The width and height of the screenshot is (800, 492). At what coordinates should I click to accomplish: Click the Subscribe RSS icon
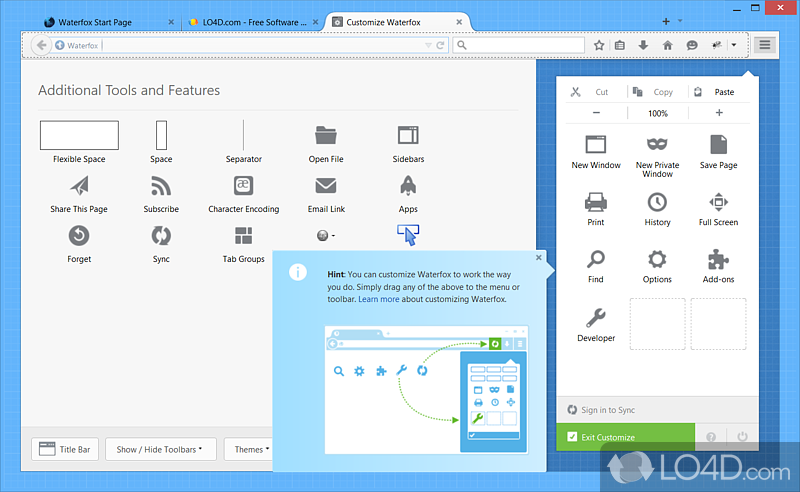click(161, 186)
